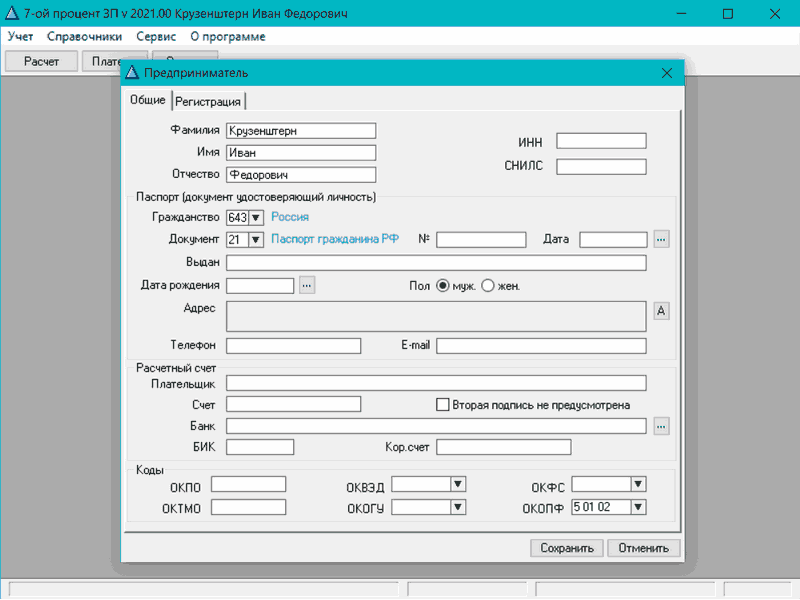800x600 pixels.
Task: Open bank lookup ellipsis button
Action: 661,426
